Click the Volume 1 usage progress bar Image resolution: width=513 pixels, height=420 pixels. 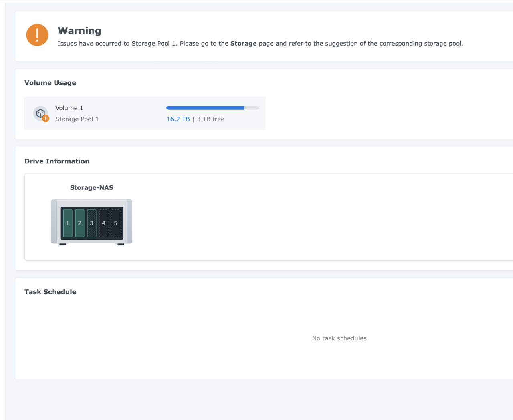click(212, 108)
